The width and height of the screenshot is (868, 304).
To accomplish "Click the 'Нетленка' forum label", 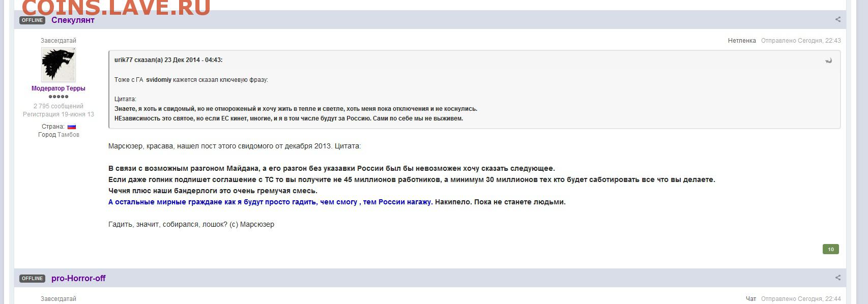I will point(742,41).
